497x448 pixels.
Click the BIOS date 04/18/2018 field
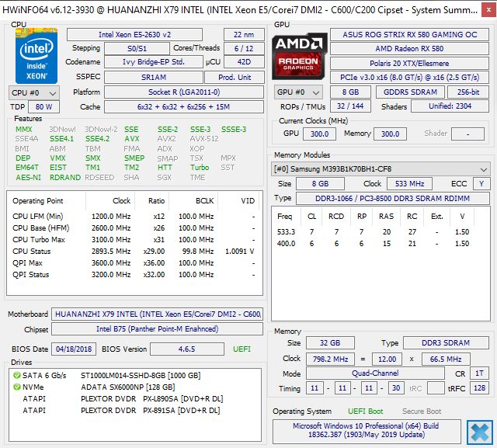(x=74, y=349)
